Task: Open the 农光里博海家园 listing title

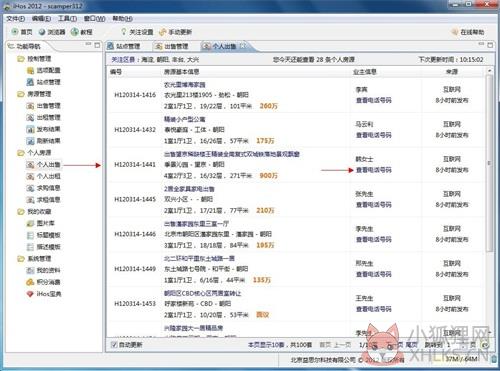Action: click(x=185, y=85)
